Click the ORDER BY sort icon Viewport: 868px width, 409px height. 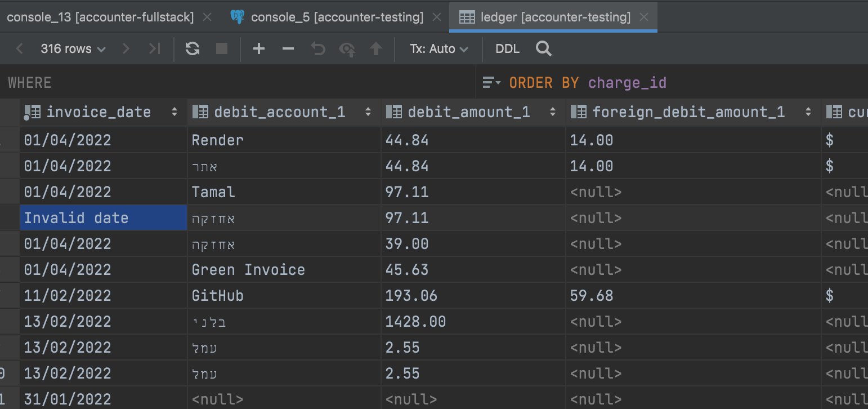tap(491, 83)
